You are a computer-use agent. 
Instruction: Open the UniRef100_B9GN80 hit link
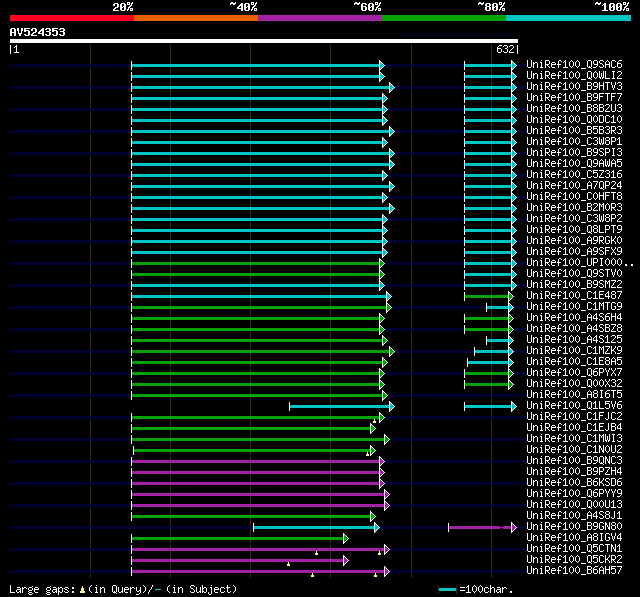coord(574,526)
